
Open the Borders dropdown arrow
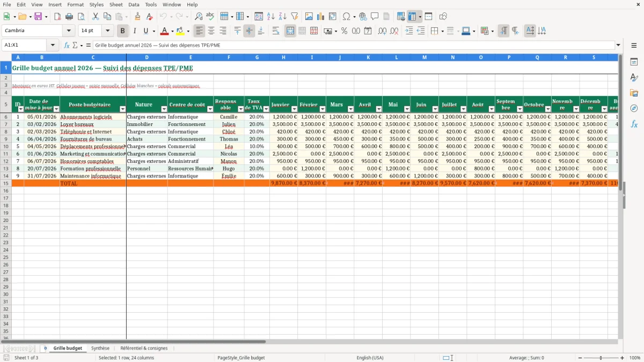click(442, 31)
